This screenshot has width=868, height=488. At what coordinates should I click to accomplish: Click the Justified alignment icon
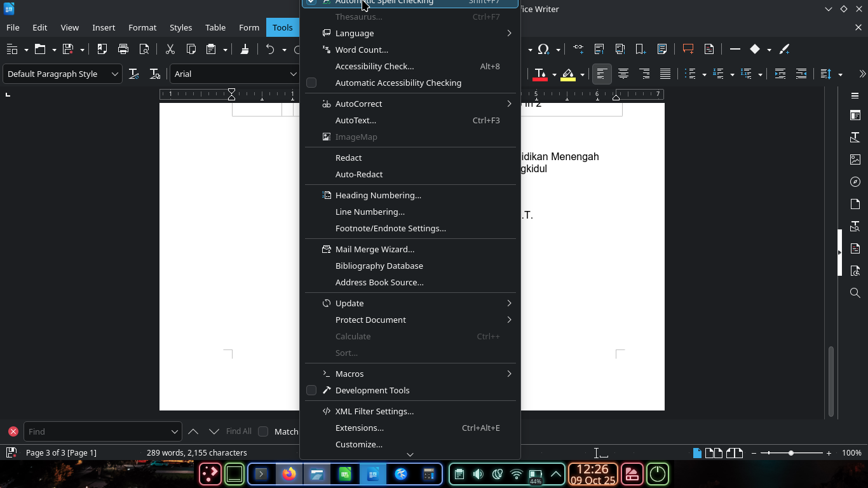[x=665, y=74]
